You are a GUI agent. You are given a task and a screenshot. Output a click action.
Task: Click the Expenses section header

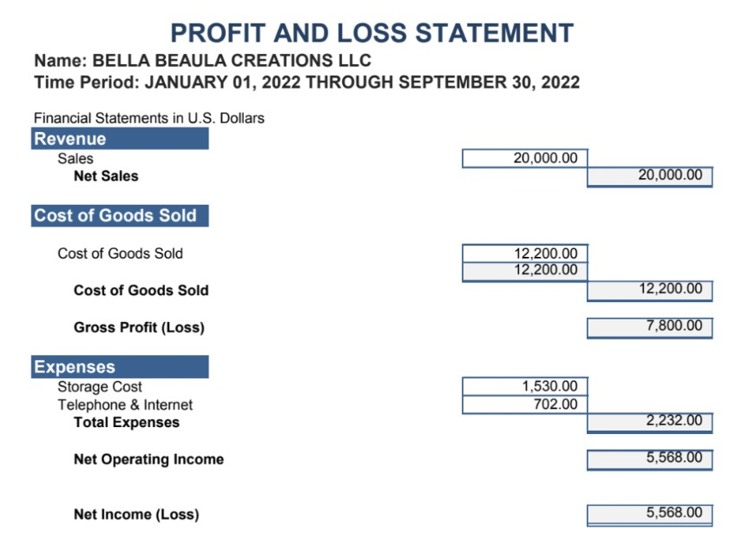tap(120, 367)
